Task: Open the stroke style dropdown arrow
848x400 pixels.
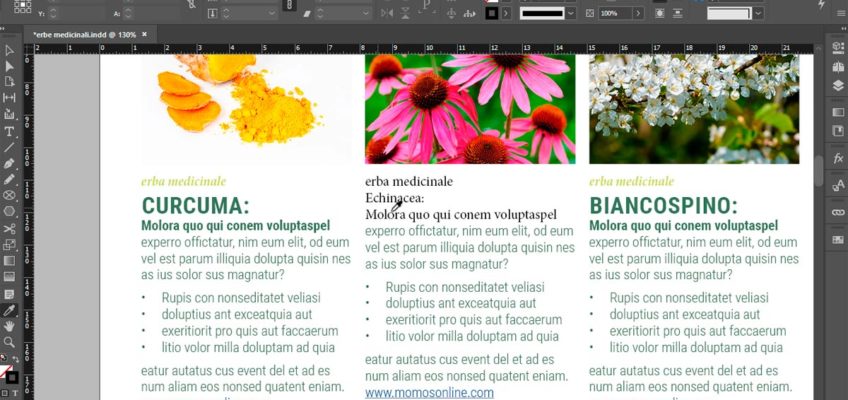Action: [x=571, y=14]
